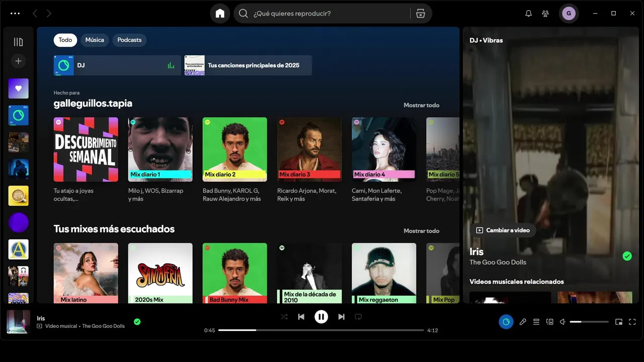Open The Goo Goo Dolls artist link in player bar
This screenshot has width=644, height=362.
click(x=103, y=326)
